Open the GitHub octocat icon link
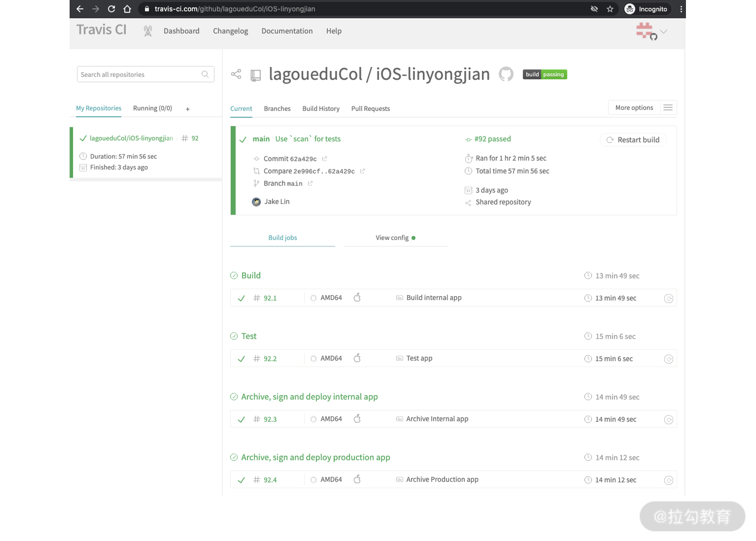The image size is (756, 541). 506,74
